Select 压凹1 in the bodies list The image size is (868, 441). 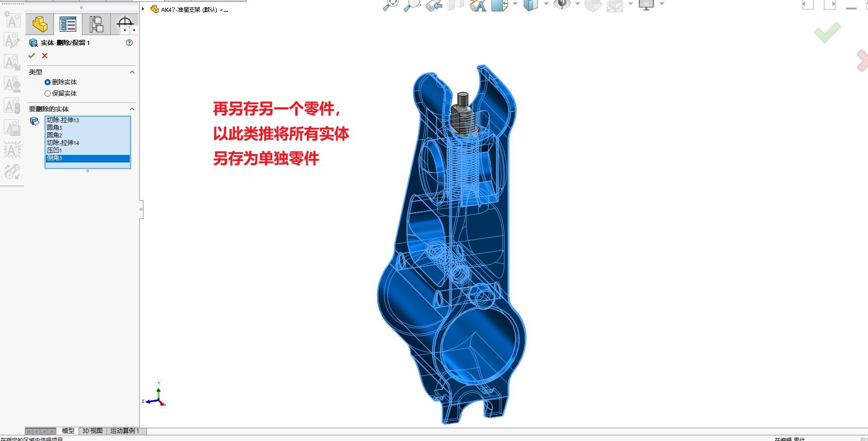pos(88,151)
